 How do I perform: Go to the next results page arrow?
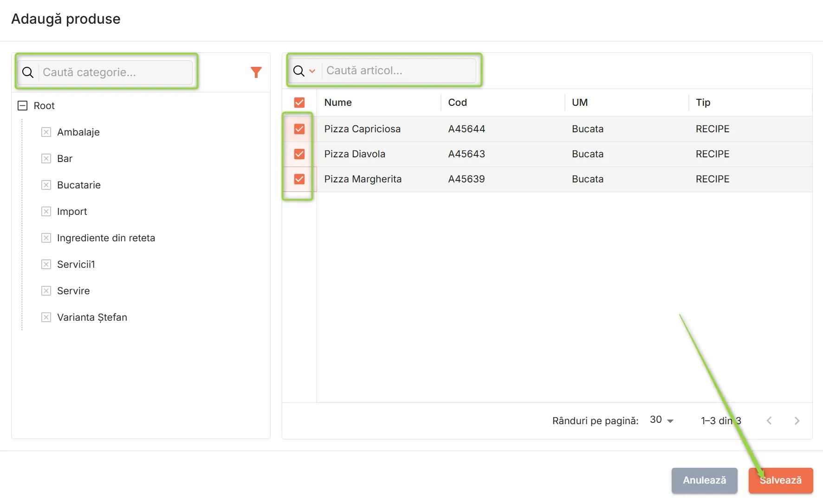tap(797, 420)
